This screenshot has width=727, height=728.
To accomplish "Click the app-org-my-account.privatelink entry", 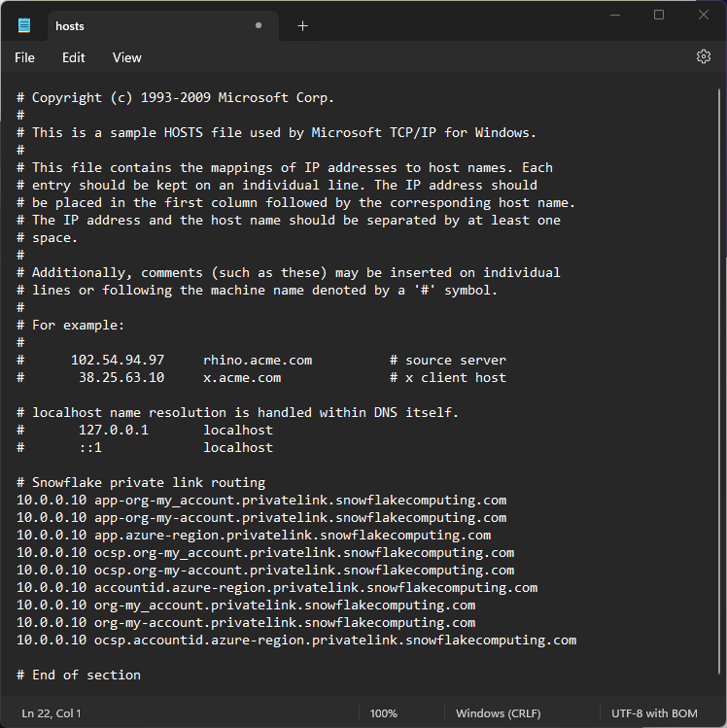I will click(261, 518).
